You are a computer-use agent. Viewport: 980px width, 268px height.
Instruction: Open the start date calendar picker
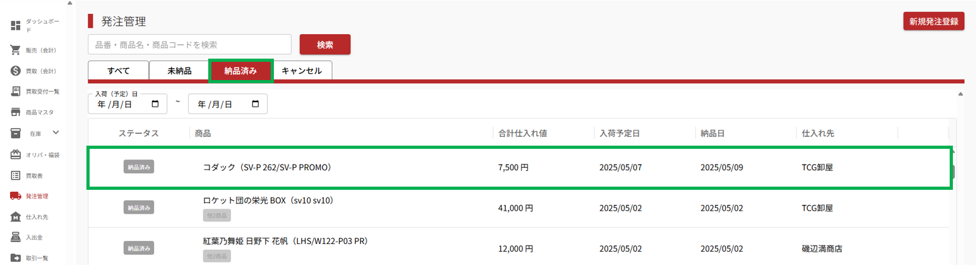(x=155, y=104)
